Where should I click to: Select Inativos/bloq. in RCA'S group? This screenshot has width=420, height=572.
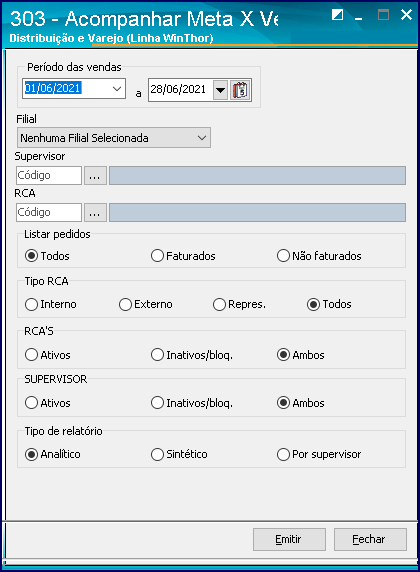click(x=192, y=355)
